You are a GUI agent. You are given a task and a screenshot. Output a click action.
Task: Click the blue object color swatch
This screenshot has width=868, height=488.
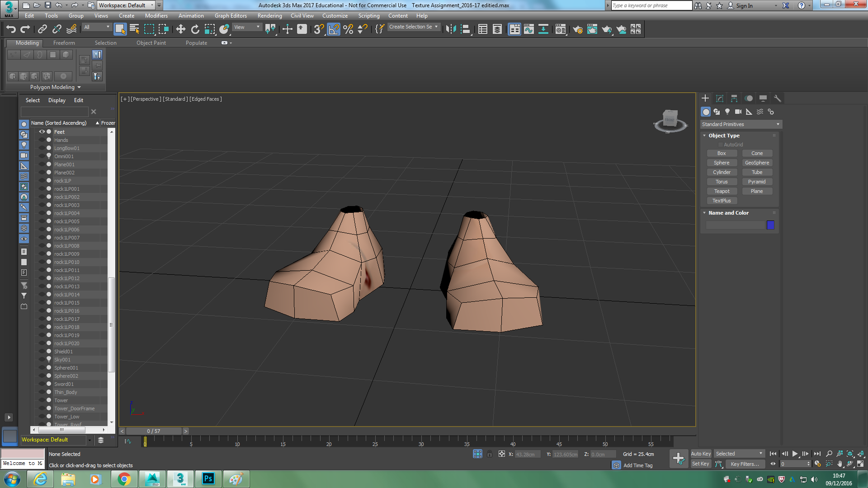tap(770, 225)
